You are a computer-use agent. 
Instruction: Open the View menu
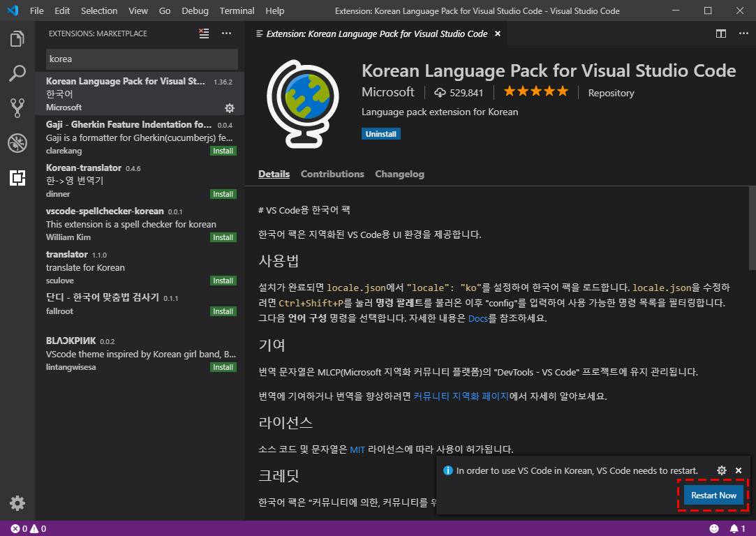138,10
